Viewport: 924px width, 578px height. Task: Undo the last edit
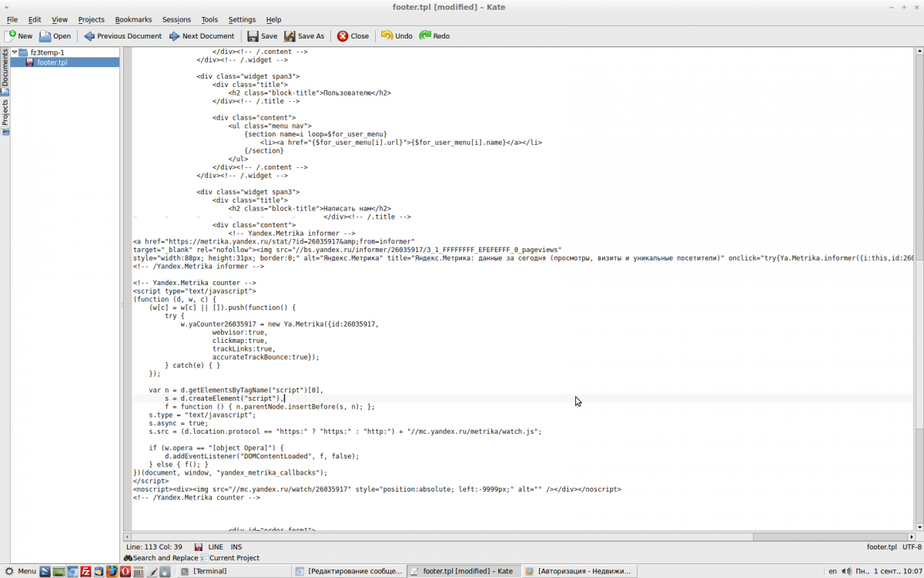[397, 36]
